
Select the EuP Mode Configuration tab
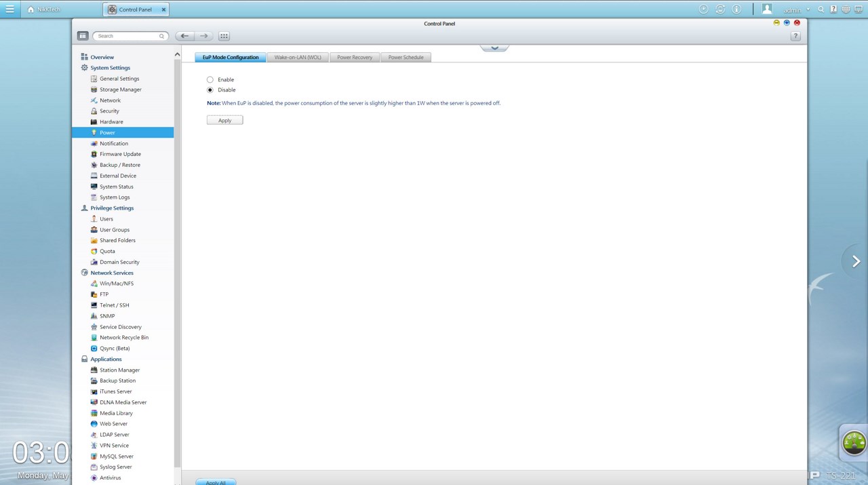click(x=231, y=58)
